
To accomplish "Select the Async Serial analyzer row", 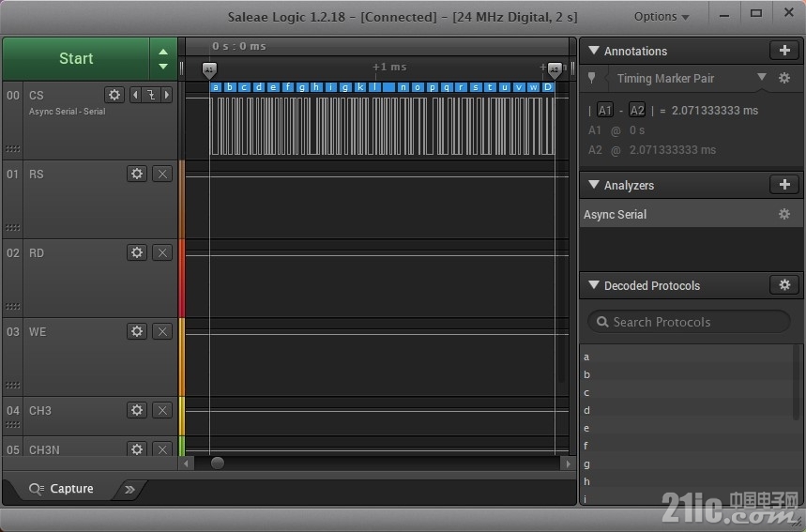I will pyautogui.click(x=692, y=214).
